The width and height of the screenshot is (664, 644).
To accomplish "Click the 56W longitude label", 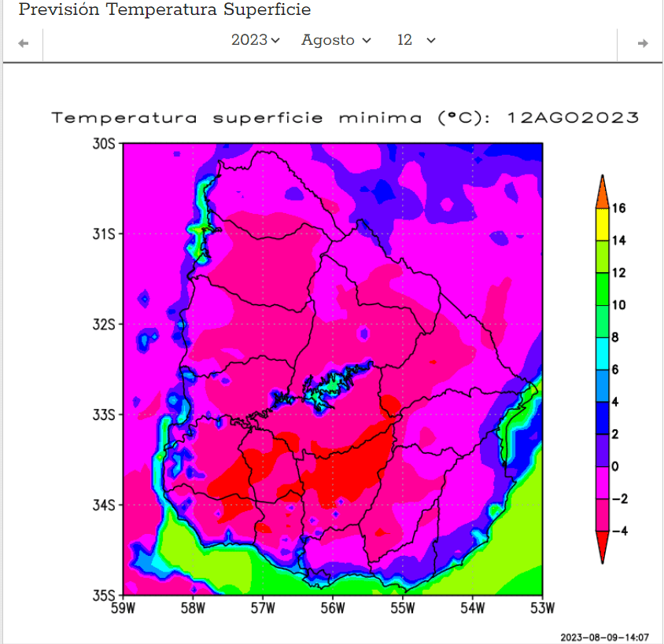I will click(333, 609).
